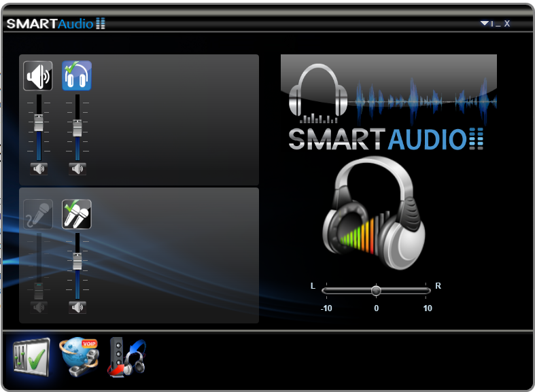Open the title bar dropdown arrow menu
The image size is (535, 392).
(485, 23)
